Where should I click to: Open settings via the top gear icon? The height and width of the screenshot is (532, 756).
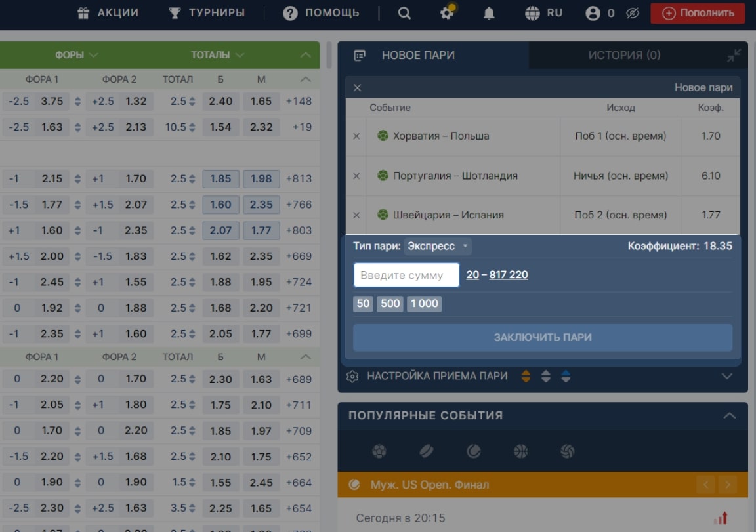coord(447,12)
